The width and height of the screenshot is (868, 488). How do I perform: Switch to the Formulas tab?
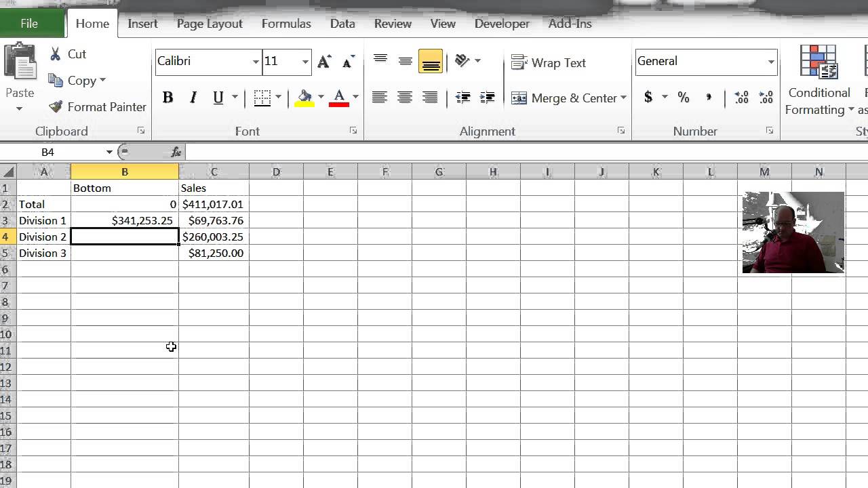point(286,24)
